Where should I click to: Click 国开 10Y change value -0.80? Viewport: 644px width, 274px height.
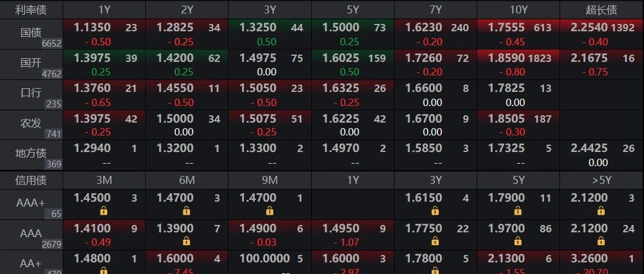[x=512, y=72]
